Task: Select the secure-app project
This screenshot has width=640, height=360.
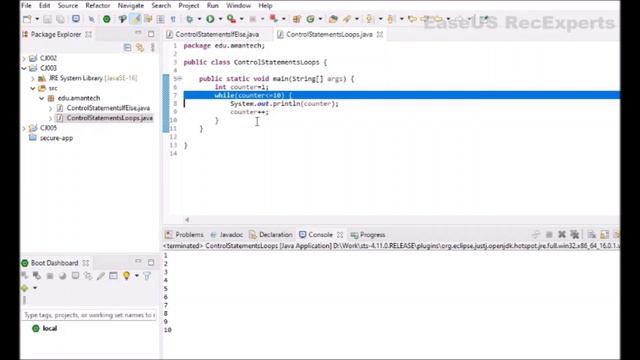Action: point(56,138)
